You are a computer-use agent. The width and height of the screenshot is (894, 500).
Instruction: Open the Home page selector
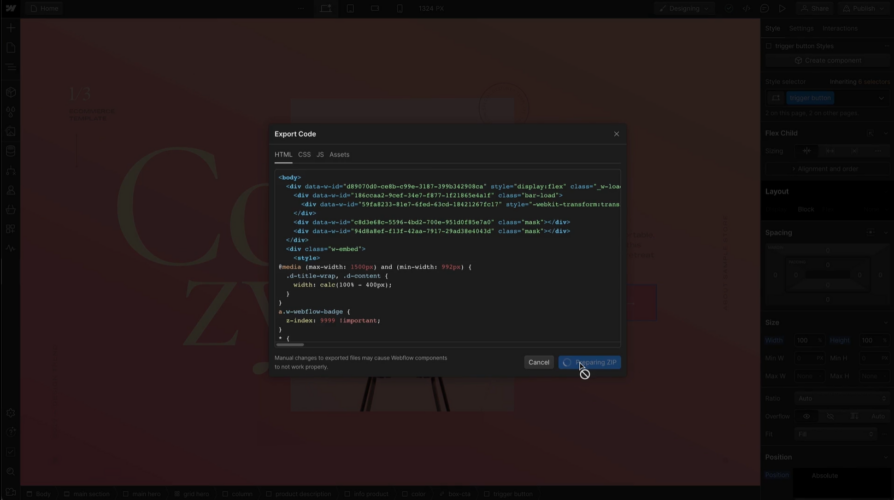(x=44, y=9)
